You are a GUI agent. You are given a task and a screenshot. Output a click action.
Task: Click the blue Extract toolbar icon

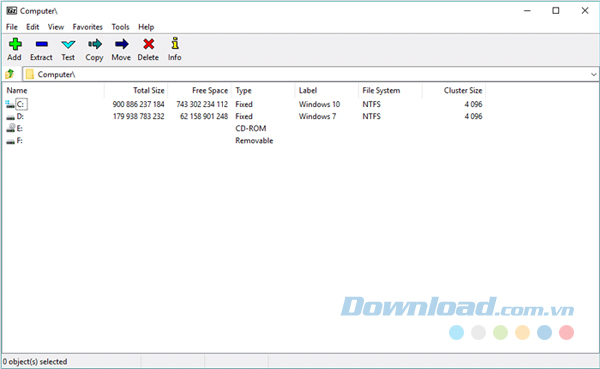(x=41, y=44)
